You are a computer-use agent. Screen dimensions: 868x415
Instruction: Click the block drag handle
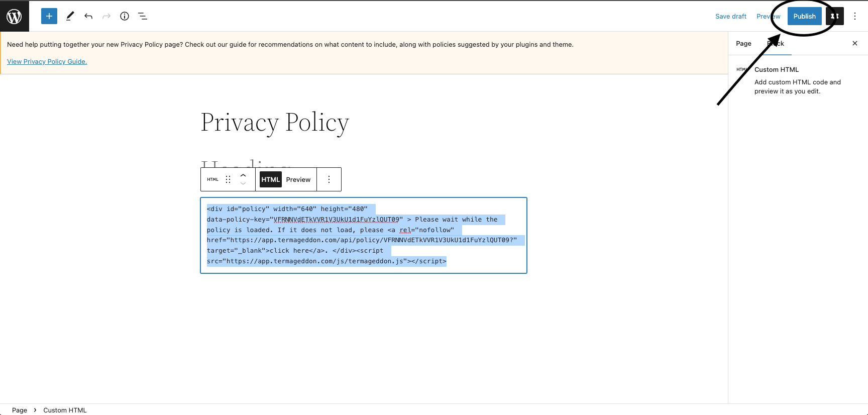[x=228, y=179]
